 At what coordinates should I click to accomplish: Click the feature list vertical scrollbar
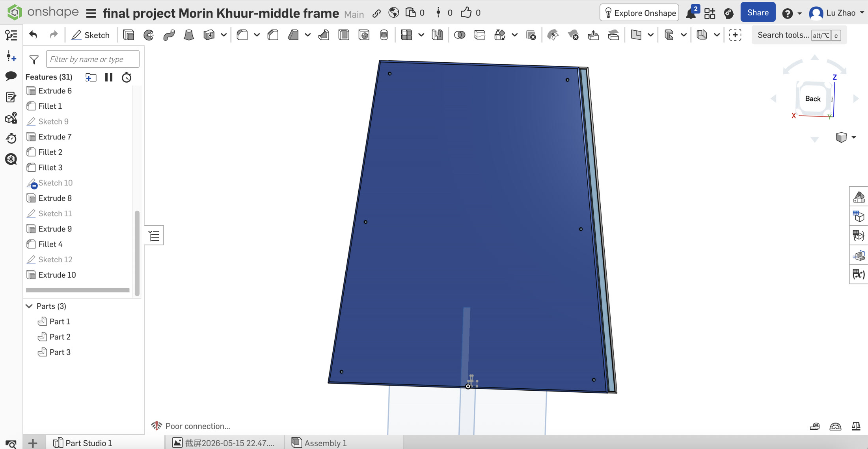(x=137, y=253)
